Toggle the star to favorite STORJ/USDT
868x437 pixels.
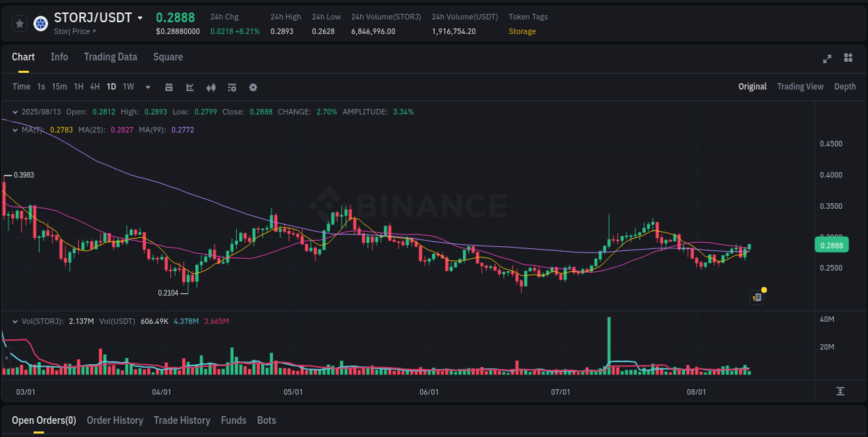point(19,23)
